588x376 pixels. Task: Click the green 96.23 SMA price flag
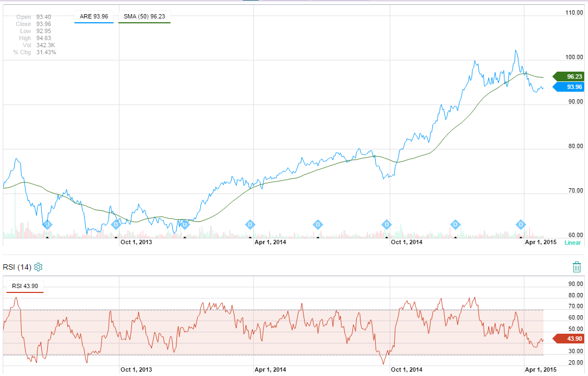coord(568,77)
